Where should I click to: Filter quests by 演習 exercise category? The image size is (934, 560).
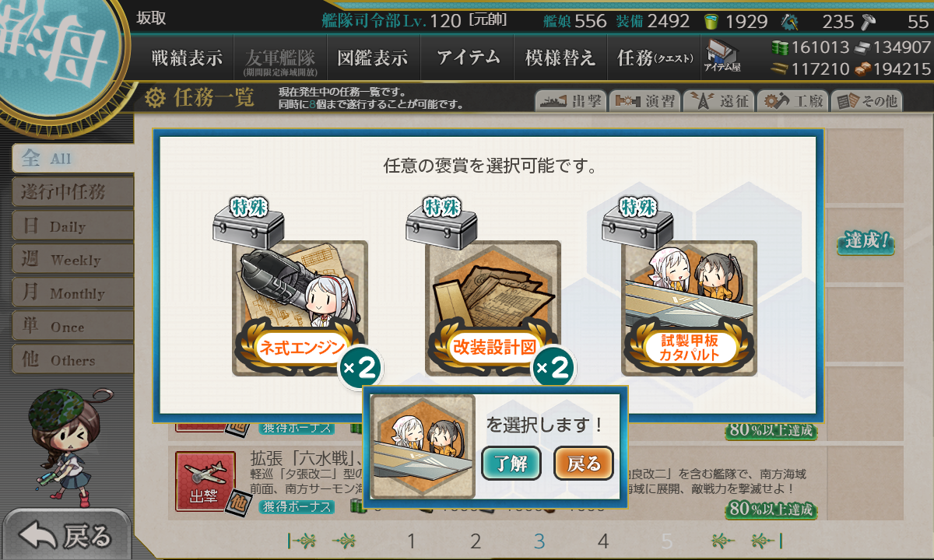point(644,101)
